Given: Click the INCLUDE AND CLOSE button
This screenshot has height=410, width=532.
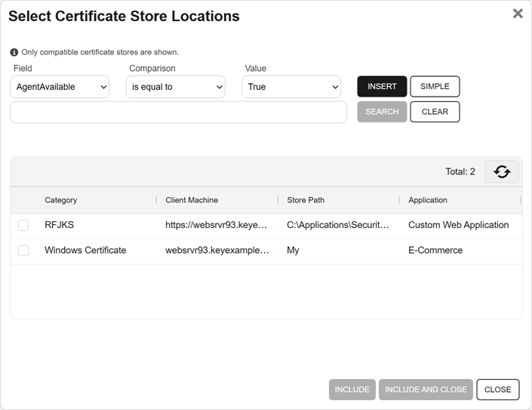Looking at the screenshot, I should 426,390.
